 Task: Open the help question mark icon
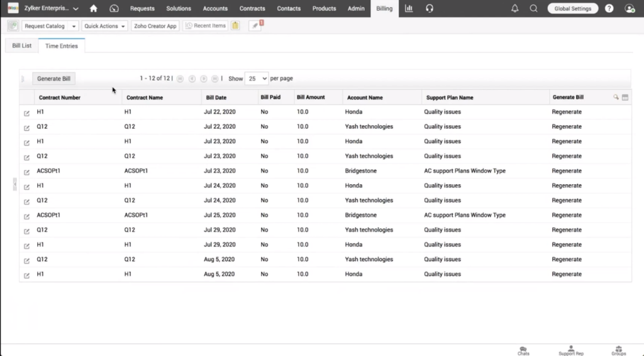pos(609,9)
